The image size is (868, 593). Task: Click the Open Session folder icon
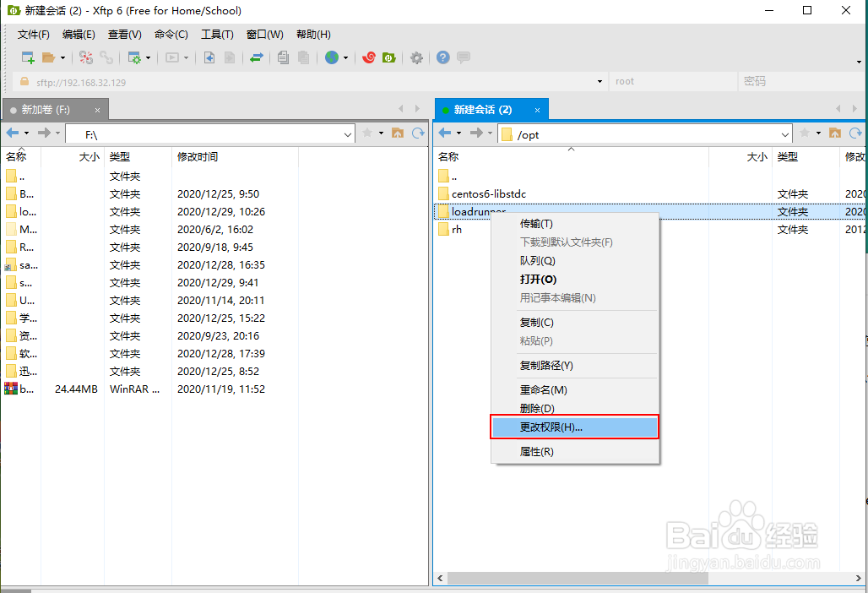point(49,57)
